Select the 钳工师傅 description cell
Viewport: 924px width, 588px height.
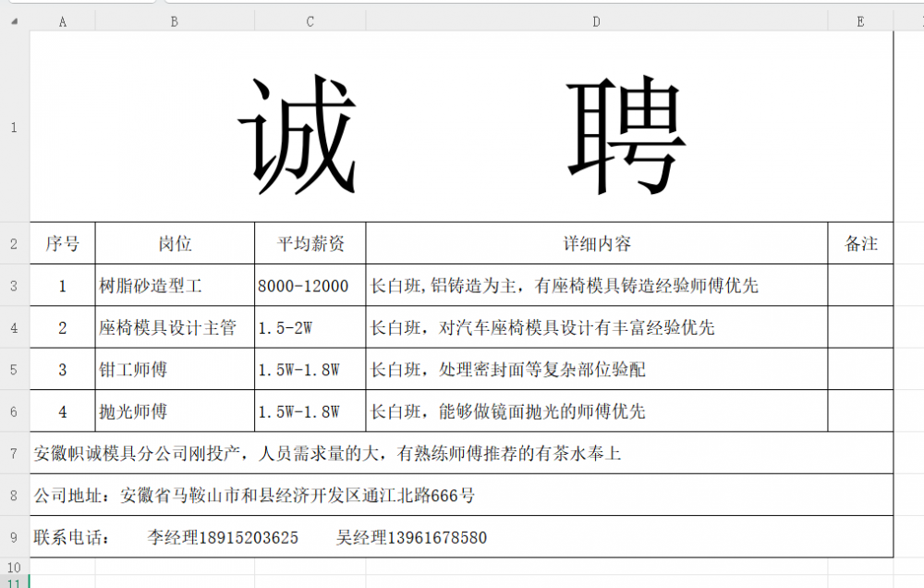click(597, 370)
